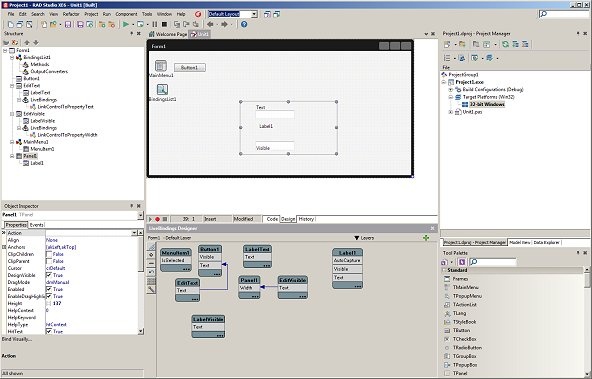Viewport: 592px width, 379px height.
Task: Toggle the HitTest checkbox
Action: pyautogui.click(x=49, y=331)
